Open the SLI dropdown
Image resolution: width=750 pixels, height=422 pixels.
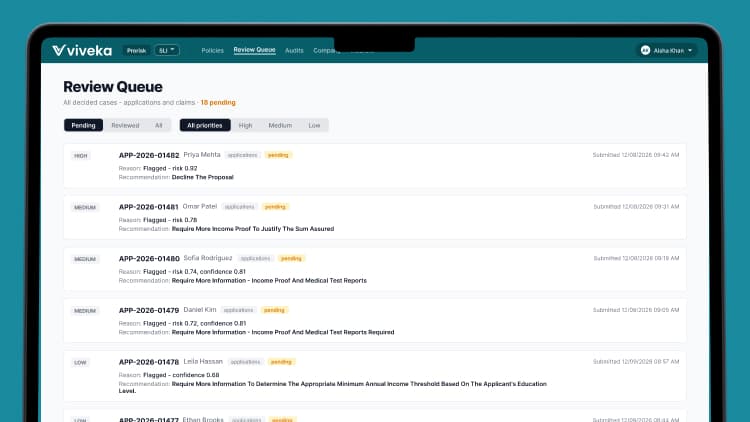166,50
